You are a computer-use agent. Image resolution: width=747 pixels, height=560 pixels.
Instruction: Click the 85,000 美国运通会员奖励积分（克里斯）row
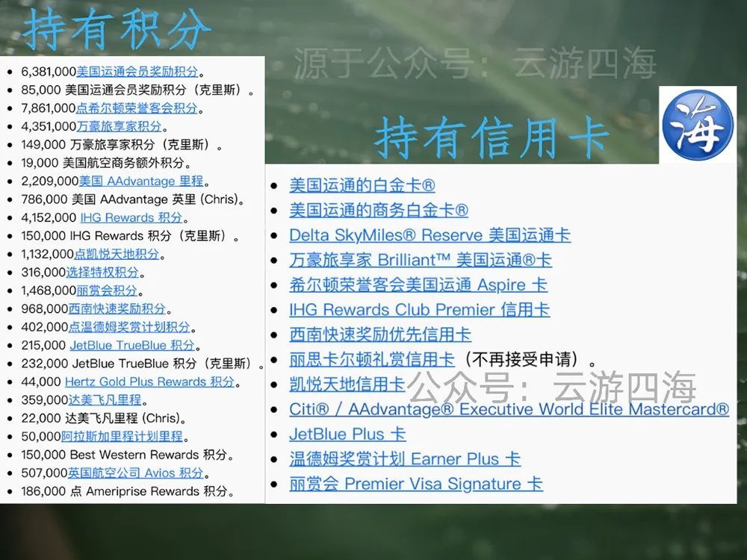[137, 90]
